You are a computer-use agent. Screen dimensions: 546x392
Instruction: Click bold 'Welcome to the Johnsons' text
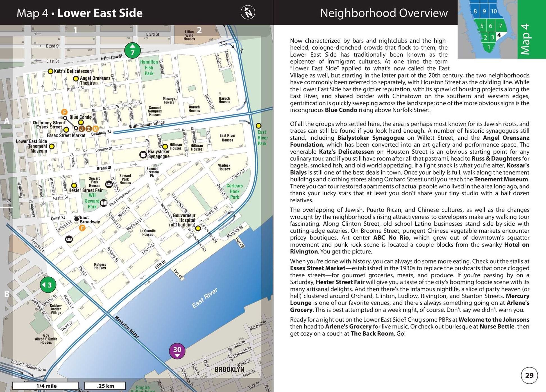(x=494, y=320)
